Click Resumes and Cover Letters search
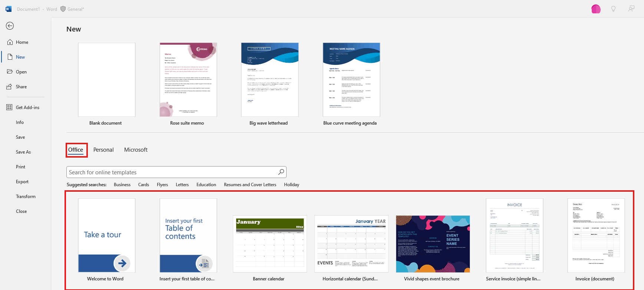 pyautogui.click(x=250, y=185)
